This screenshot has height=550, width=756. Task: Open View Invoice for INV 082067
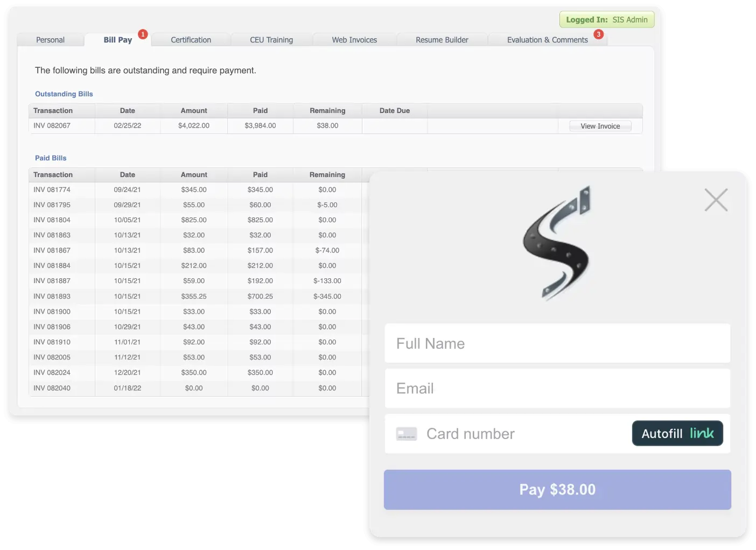coord(600,126)
